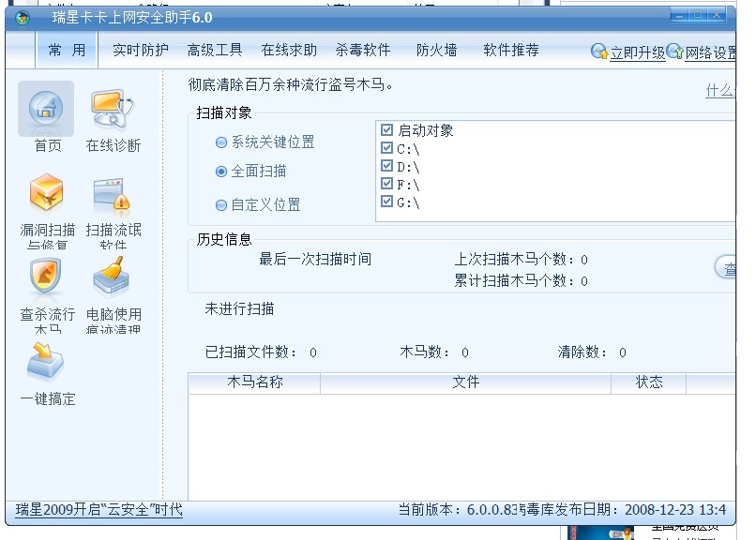Click the 立即升级 globe icon

(599, 51)
